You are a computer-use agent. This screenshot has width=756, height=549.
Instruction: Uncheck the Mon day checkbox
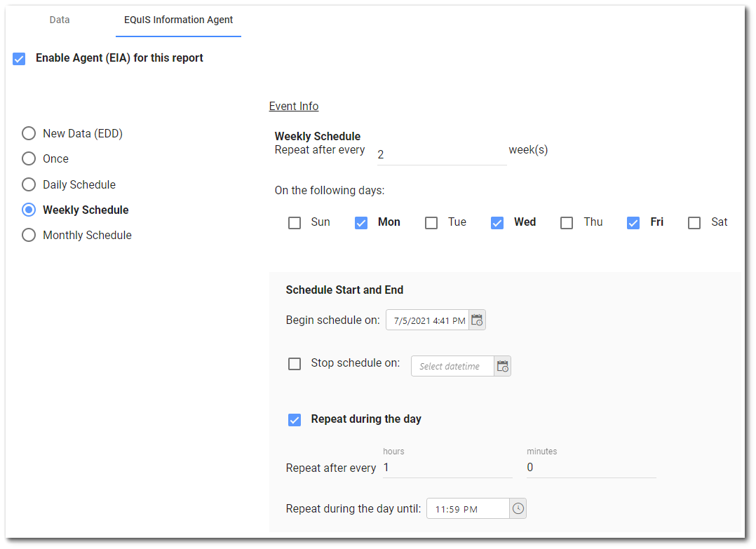tap(361, 223)
